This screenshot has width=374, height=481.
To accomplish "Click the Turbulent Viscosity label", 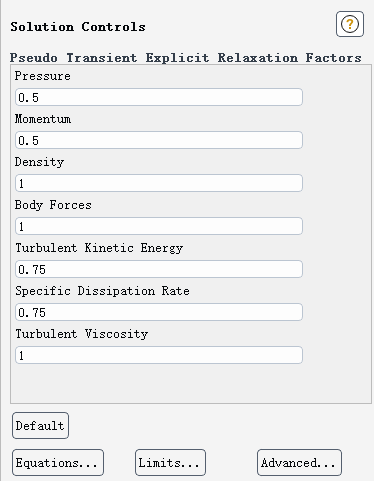I will click(82, 334).
